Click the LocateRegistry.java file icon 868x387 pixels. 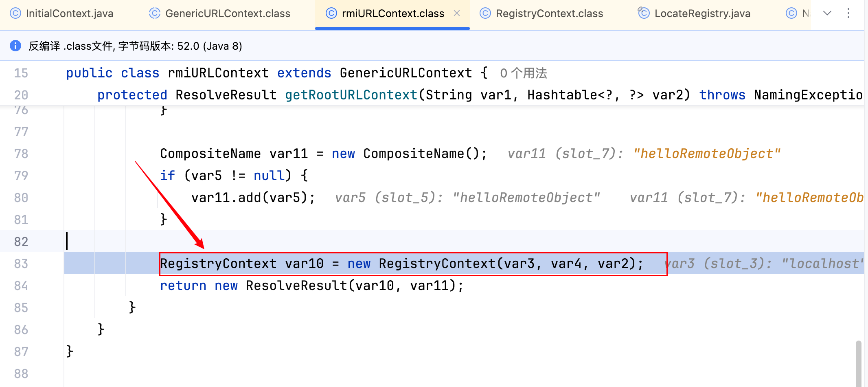click(x=644, y=13)
